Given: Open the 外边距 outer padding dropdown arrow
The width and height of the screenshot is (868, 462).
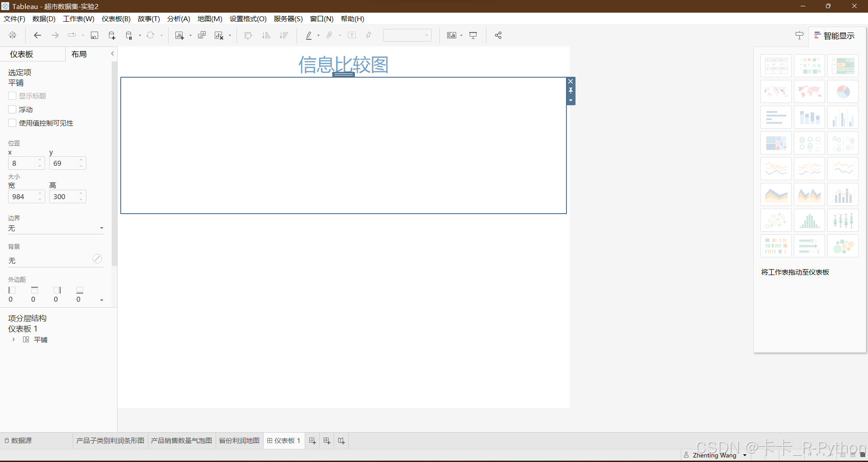Looking at the screenshot, I should click(x=102, y=300).
